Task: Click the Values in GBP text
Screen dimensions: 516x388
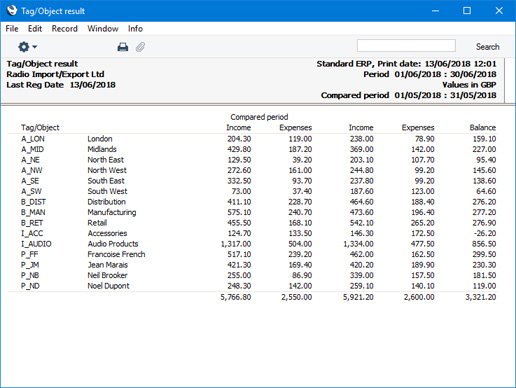Action: (469, 85)
